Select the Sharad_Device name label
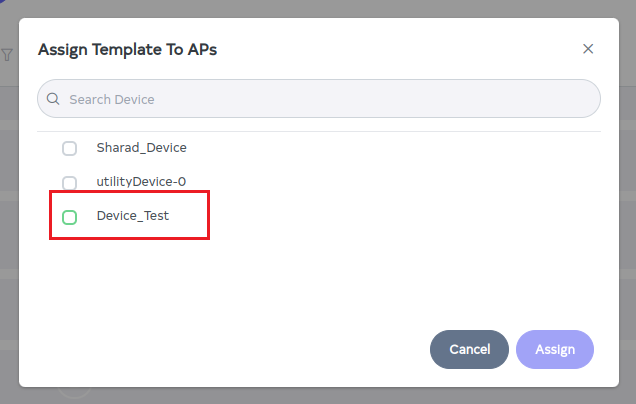 pyautogui.click(x=141, y=148)
